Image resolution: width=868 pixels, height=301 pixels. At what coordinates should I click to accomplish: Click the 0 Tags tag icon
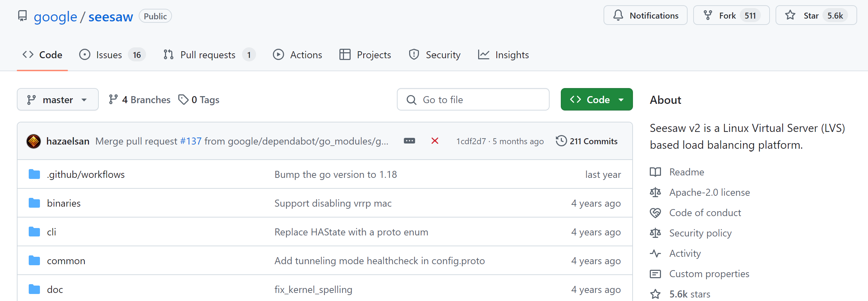click(x=183, y=100)
